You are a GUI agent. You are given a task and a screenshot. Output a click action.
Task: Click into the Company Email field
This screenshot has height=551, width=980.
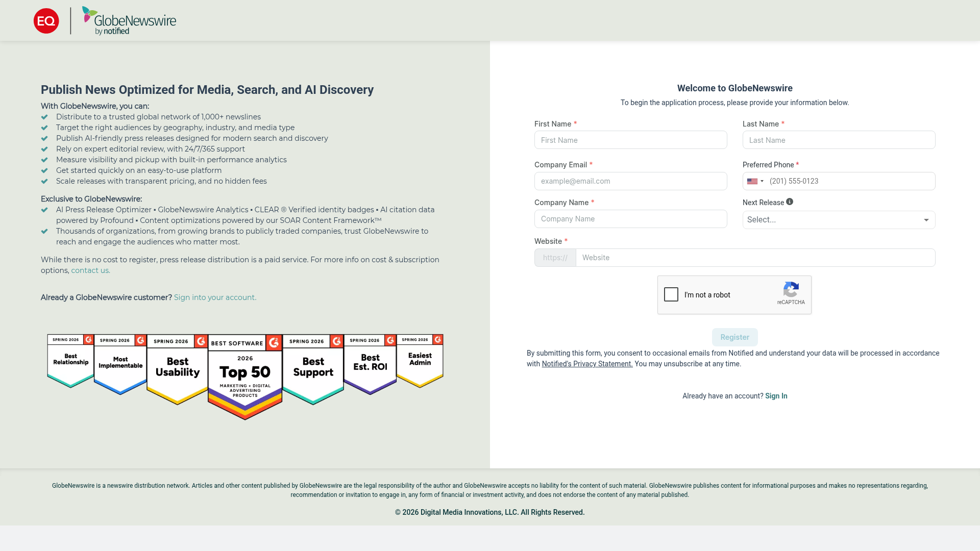[631, 181]
